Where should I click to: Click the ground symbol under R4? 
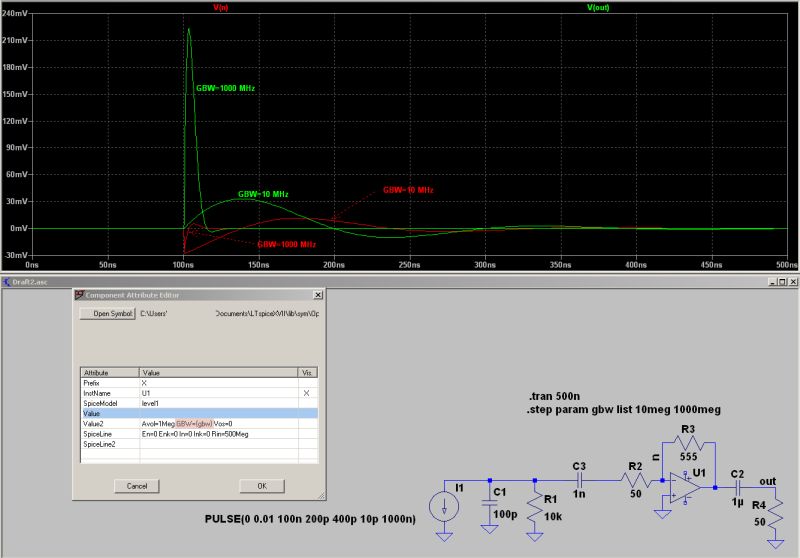[x=775, y=544]
